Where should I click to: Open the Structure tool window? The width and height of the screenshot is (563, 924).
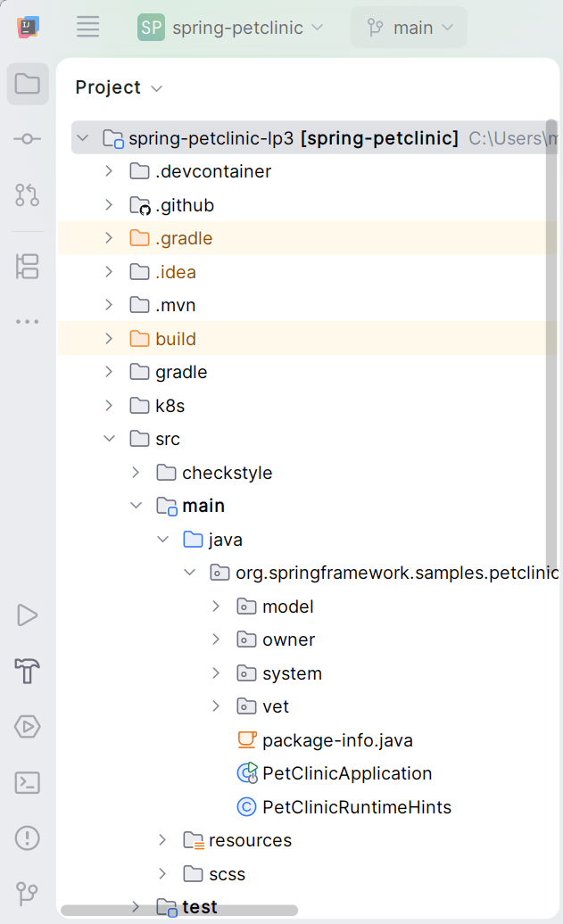tap(28, 266)
